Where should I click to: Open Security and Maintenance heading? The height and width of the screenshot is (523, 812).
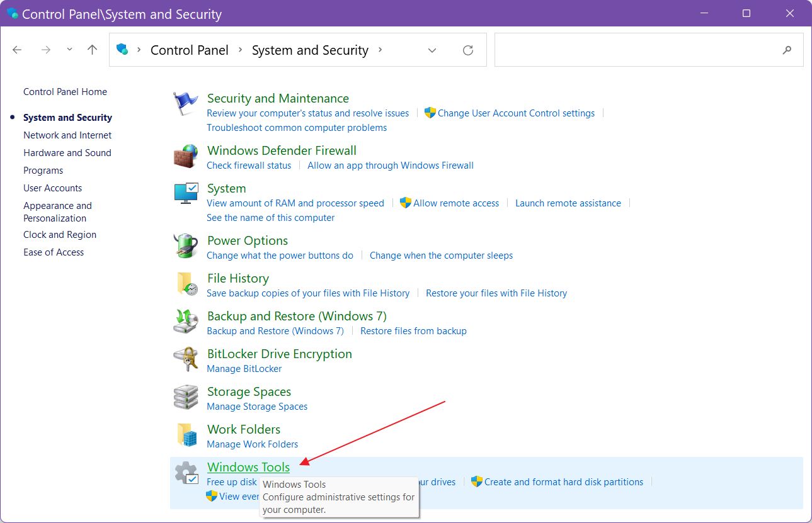[278, 98]
